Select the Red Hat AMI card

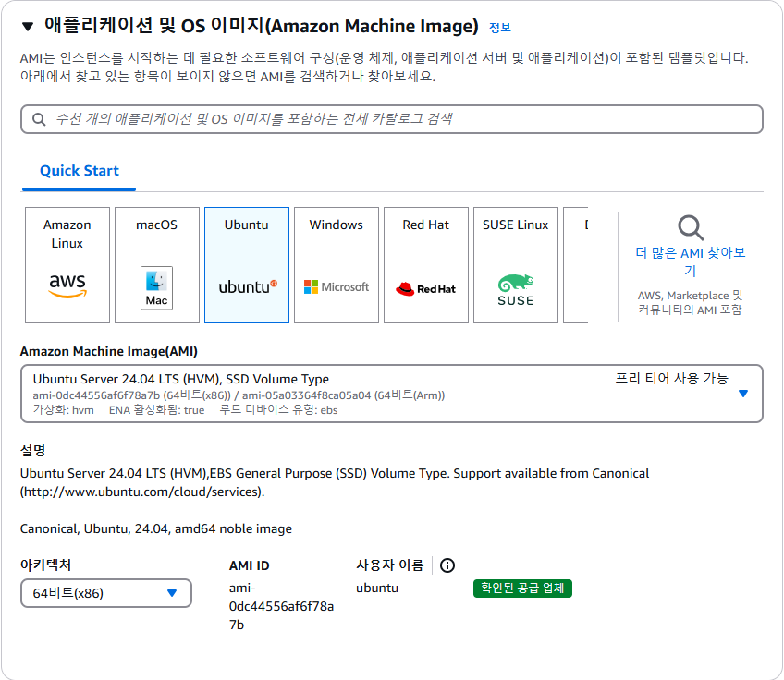click(x=426, y=265)
